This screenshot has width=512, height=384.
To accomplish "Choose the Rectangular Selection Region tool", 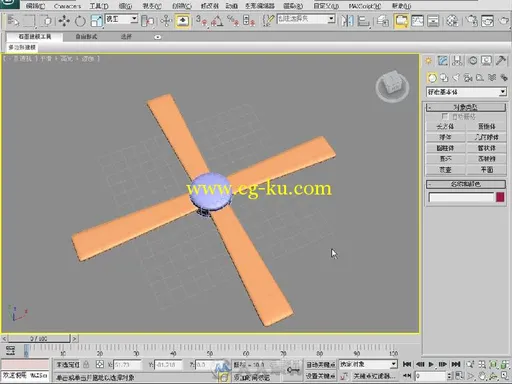I will tap(29, 21).
